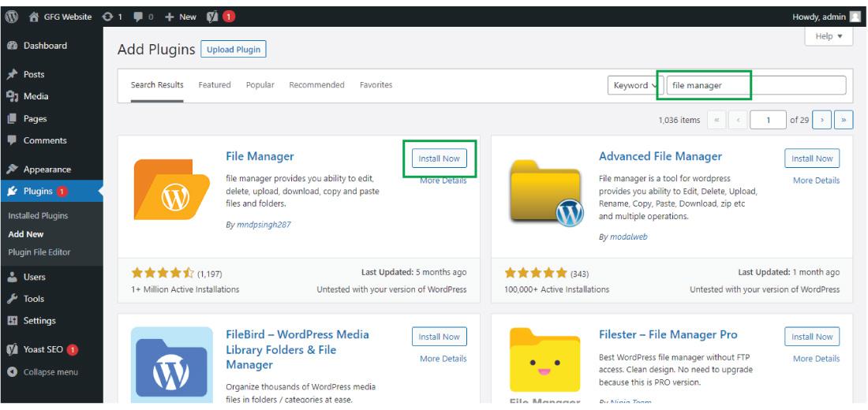Open More Details for Advanced File Manager
Image resolution: width=868 pixels, height=410 pixels.
(816, 181)
